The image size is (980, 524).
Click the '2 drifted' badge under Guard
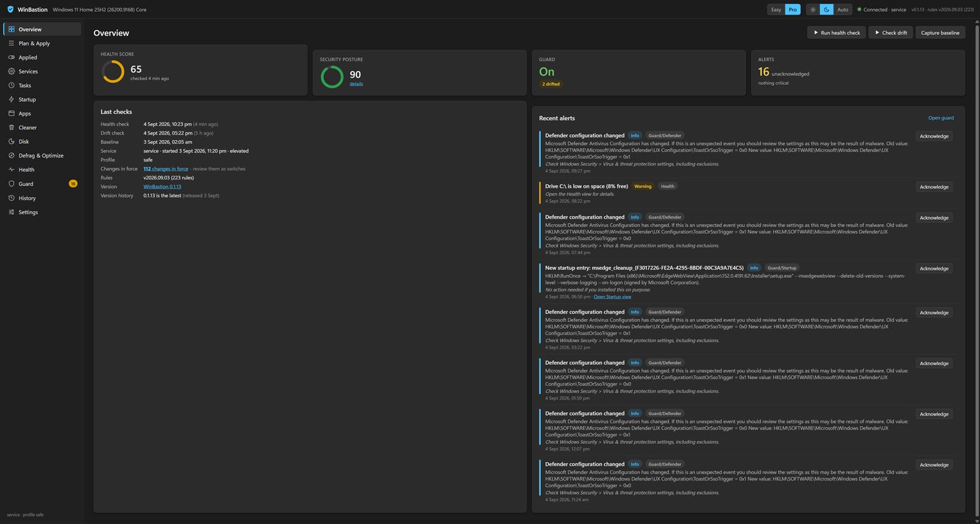tap(551, 84)
